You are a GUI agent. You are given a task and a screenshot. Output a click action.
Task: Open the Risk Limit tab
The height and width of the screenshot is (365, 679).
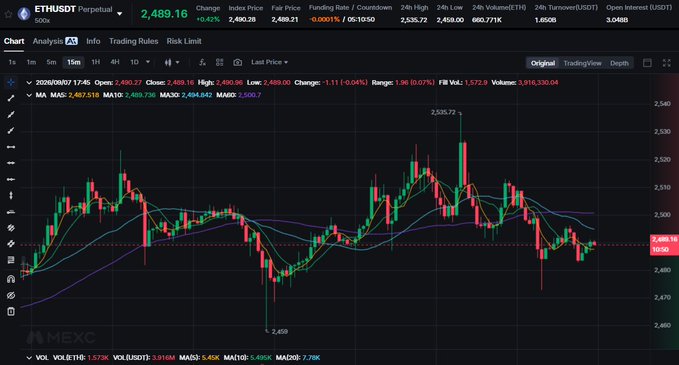click(184, 41)
